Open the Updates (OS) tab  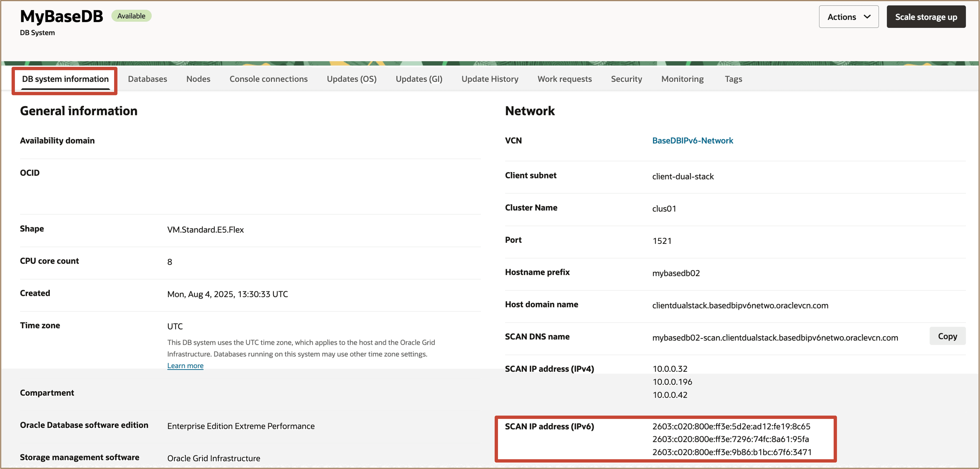(351, 79)
